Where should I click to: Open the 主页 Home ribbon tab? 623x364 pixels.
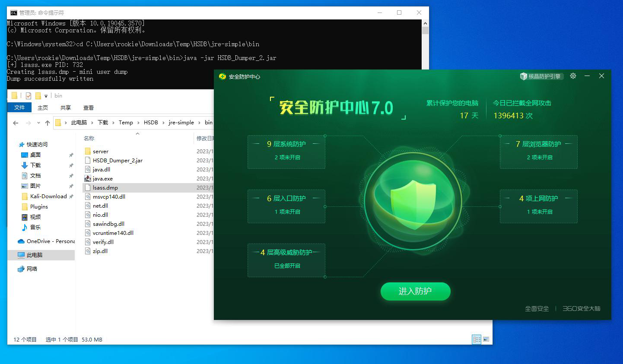[43, 108]
